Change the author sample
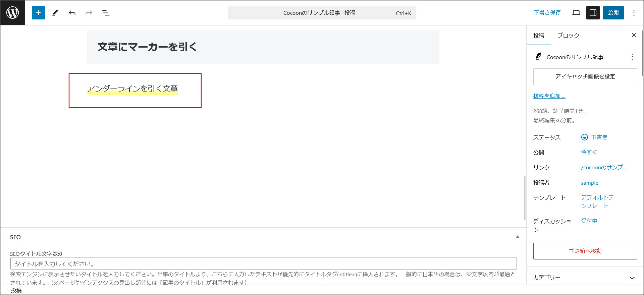This screenshot has width=644, height=295. (x=590, y=183)
